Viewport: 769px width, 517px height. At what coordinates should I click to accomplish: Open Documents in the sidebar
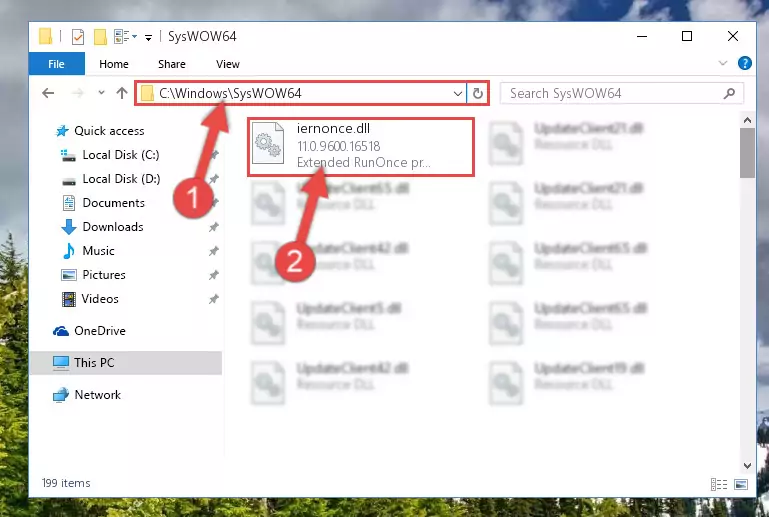(113, 203)
